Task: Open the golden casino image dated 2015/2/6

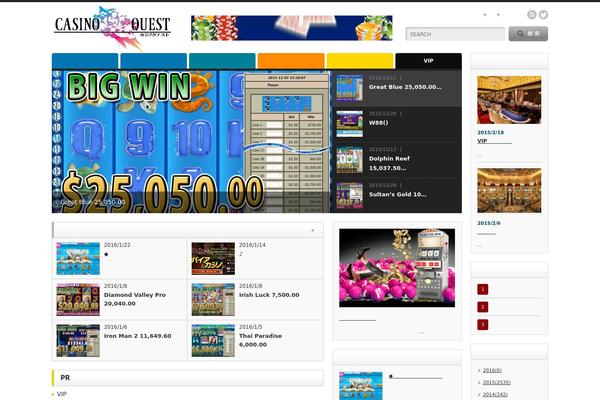Action: point(509,190)
